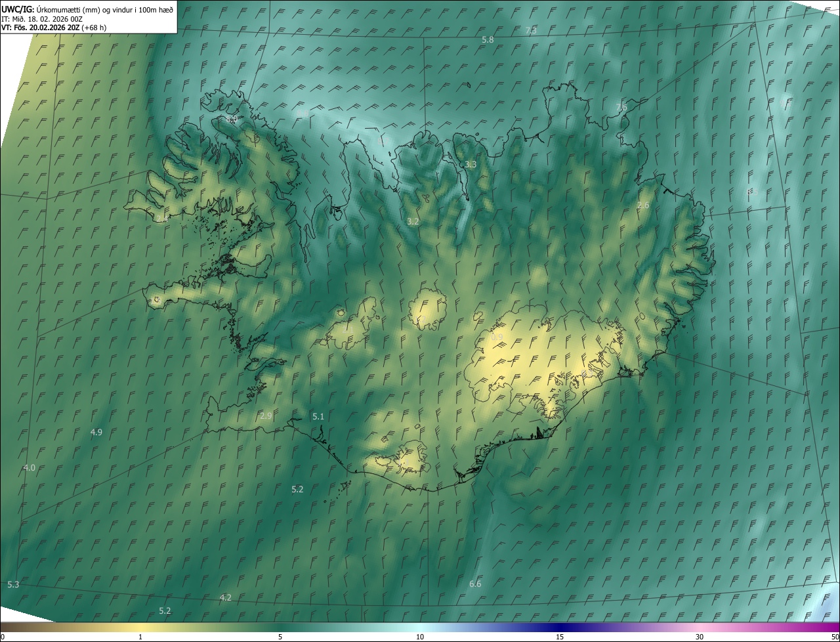Screen dimensions: 840x642
Task: Pick the 3.2 value label
Action: 413,222
